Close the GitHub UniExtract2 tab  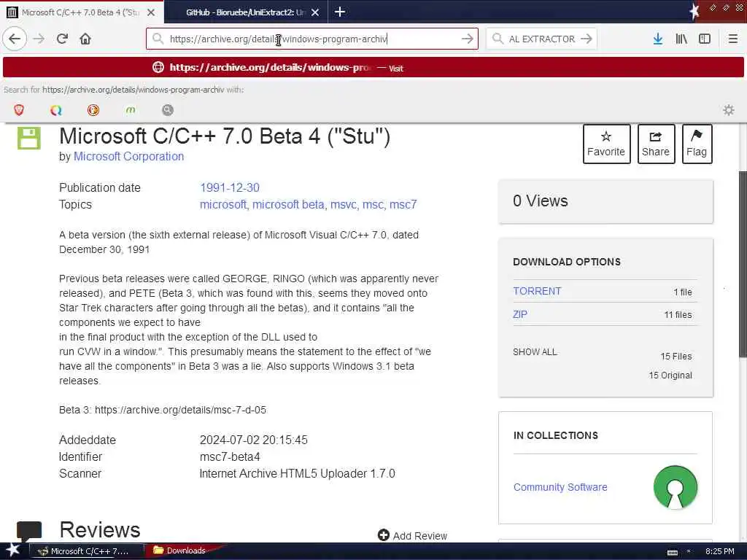[x=315, y=12]
